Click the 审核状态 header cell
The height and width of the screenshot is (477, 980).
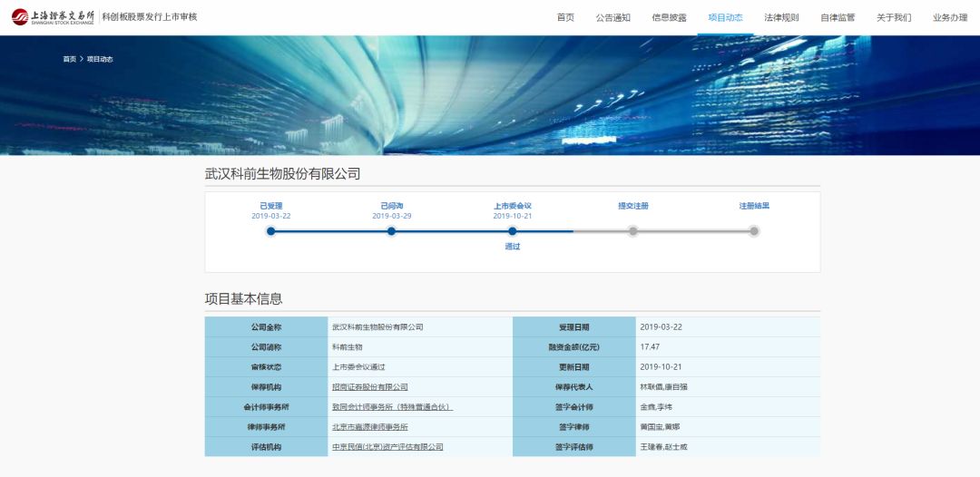pyautogui.click(x=266, y=367)
